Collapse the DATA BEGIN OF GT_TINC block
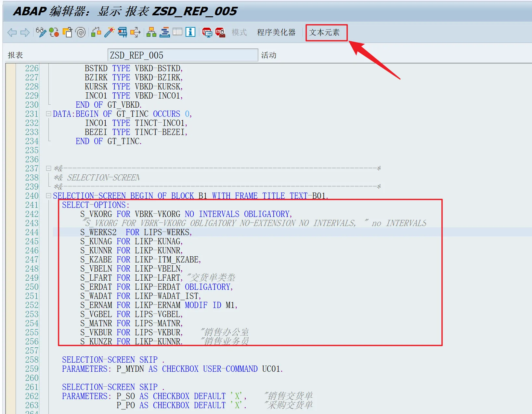 pyautogui.click(x=48, y=114)
